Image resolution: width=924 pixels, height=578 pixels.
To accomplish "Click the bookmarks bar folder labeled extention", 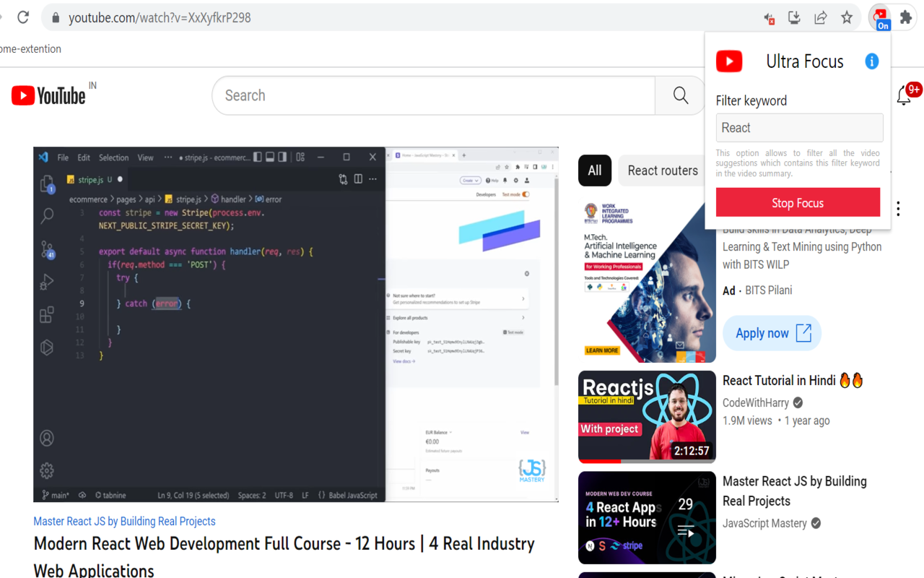I will 30,49.
